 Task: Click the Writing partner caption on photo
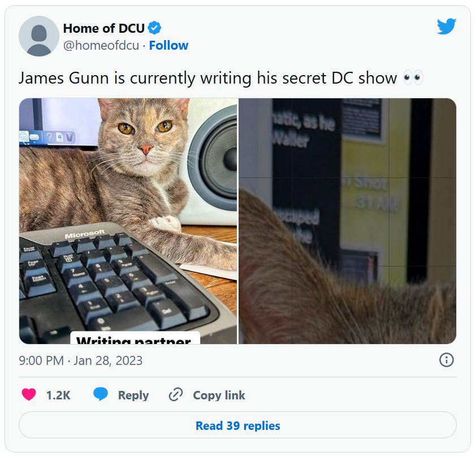(x=135, y=338)
